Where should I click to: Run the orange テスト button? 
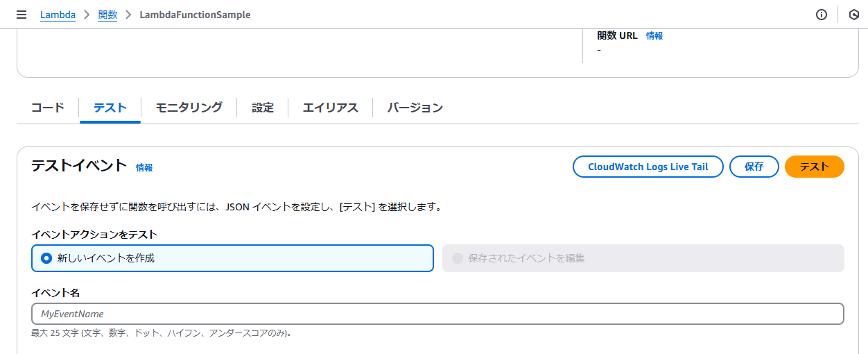point(815,167)
